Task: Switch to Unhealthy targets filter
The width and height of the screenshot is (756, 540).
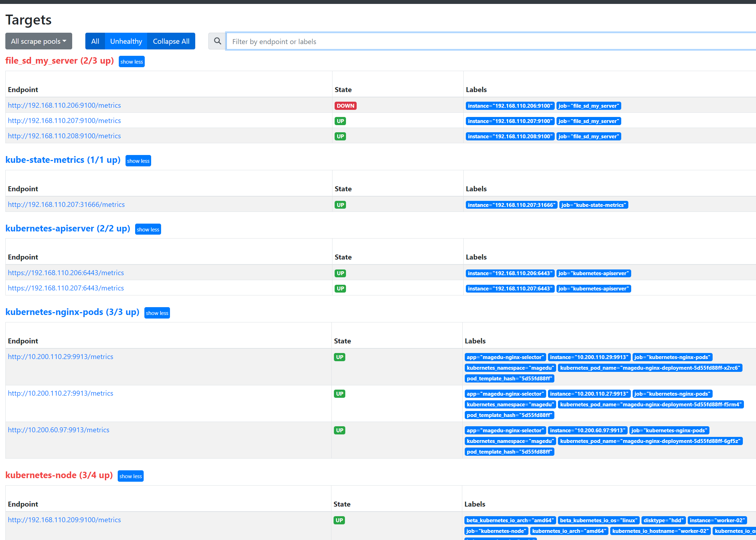Action: click(x=126, y=41)
